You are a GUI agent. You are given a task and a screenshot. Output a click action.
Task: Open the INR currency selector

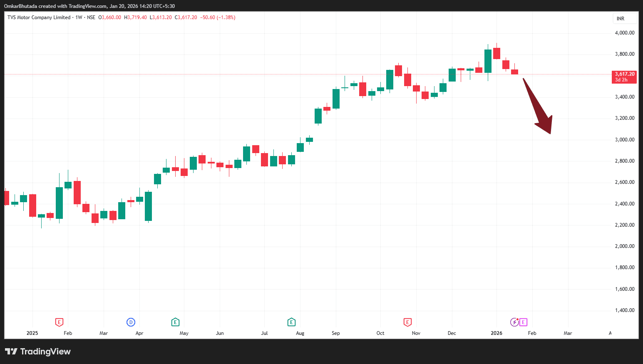pos(625,19)
